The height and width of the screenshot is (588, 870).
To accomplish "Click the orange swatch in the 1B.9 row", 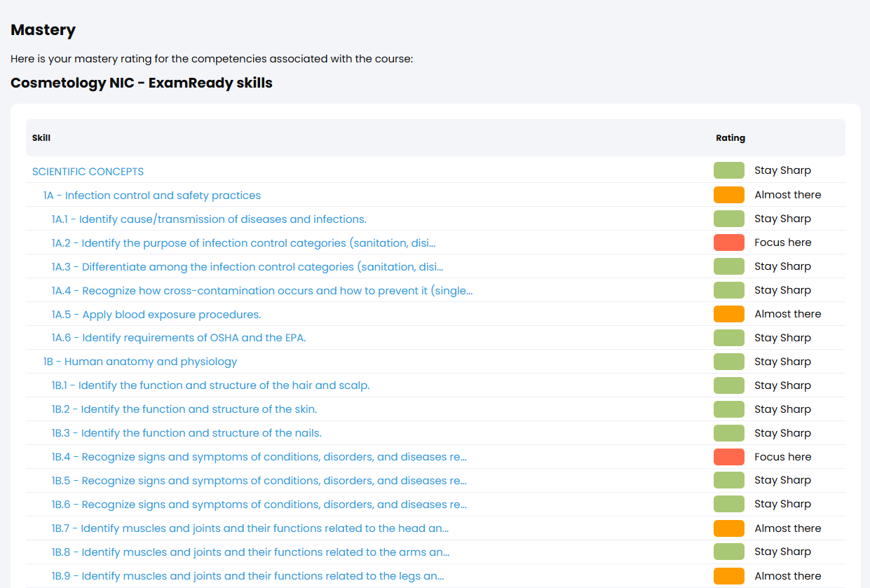I will click(x=729, y=576).
